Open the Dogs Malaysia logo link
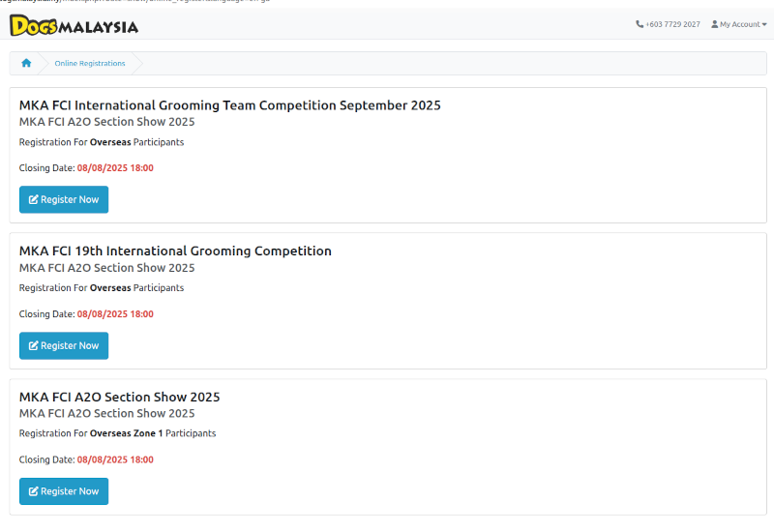The image size is (774, 532). [74, 25]
